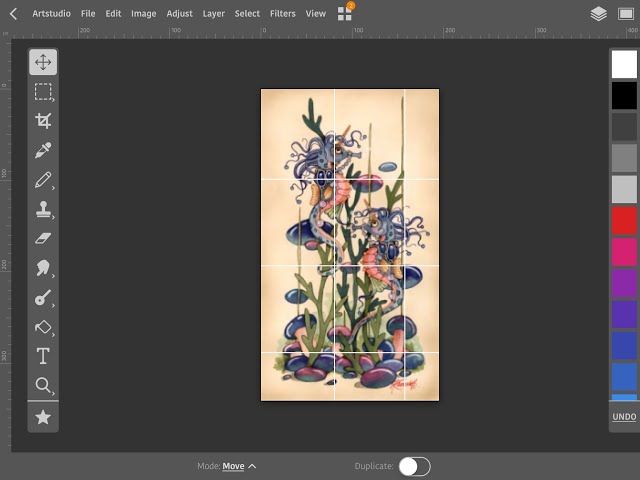
Task: Open the Edit menu
Action: click(x=113, y=13)
